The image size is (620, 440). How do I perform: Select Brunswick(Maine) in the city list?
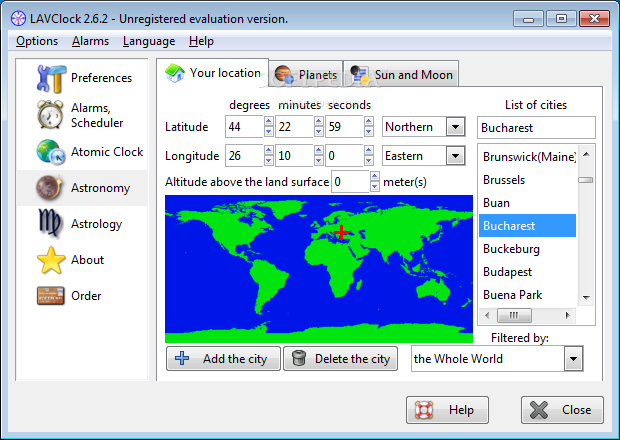click(x=527, y=157)
